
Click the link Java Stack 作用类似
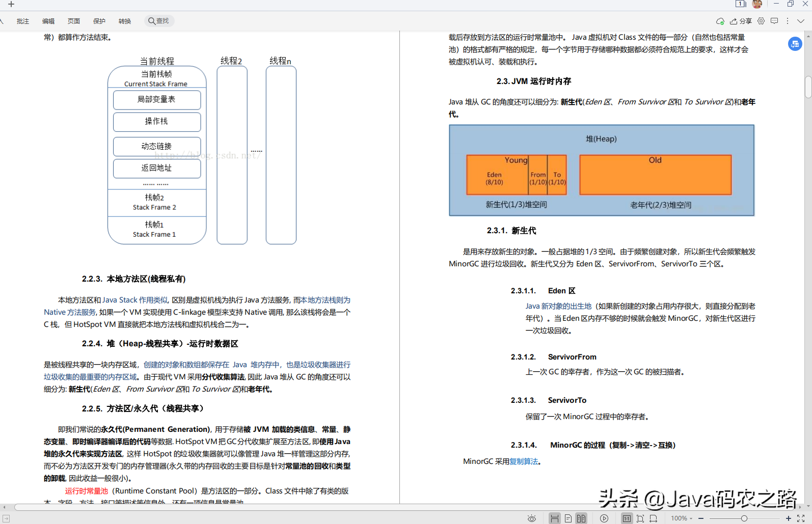pos(135,300)
